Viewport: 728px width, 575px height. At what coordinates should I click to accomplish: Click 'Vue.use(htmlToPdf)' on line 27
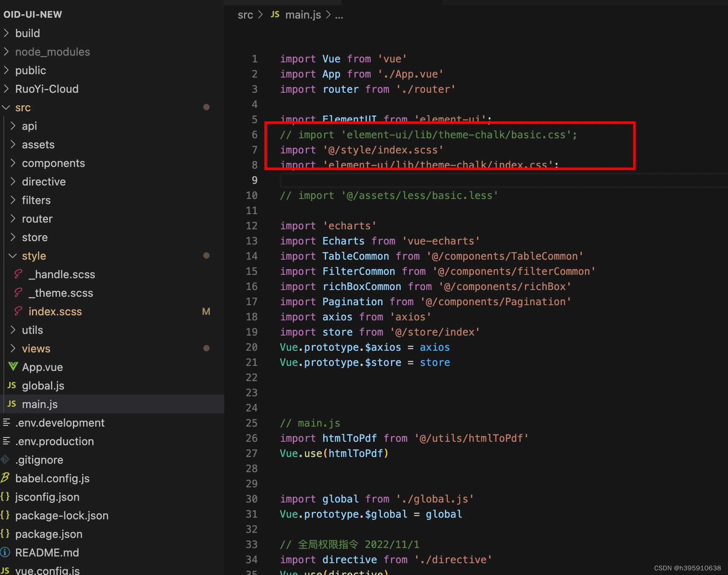pos(334,454)
